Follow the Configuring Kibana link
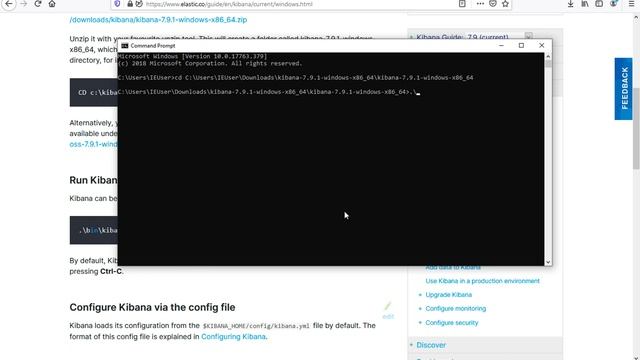The image size is (640, 360). click(233, 336)
